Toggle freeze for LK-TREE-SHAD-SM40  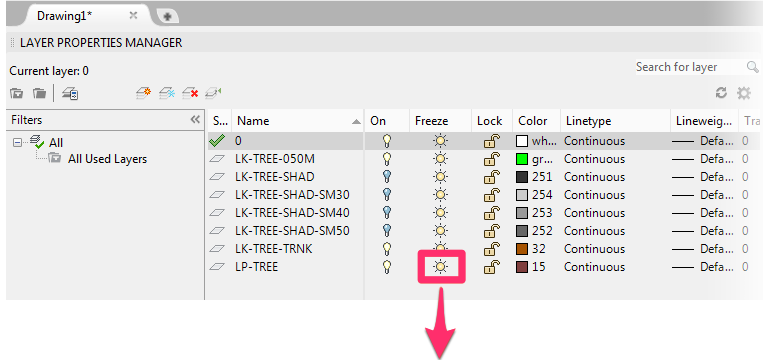[x=441, y=213]
